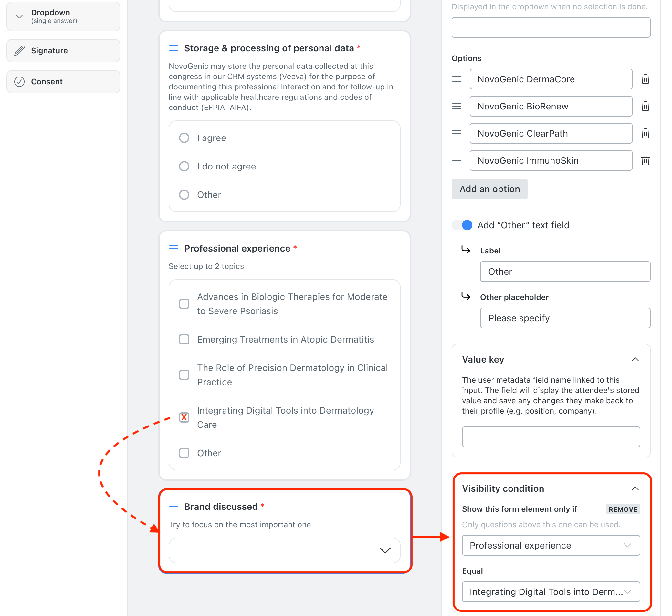This screenshot has height=616, width=672.
Task: Click the drag handle of Storage & processing question
Action: coord(174,48)
